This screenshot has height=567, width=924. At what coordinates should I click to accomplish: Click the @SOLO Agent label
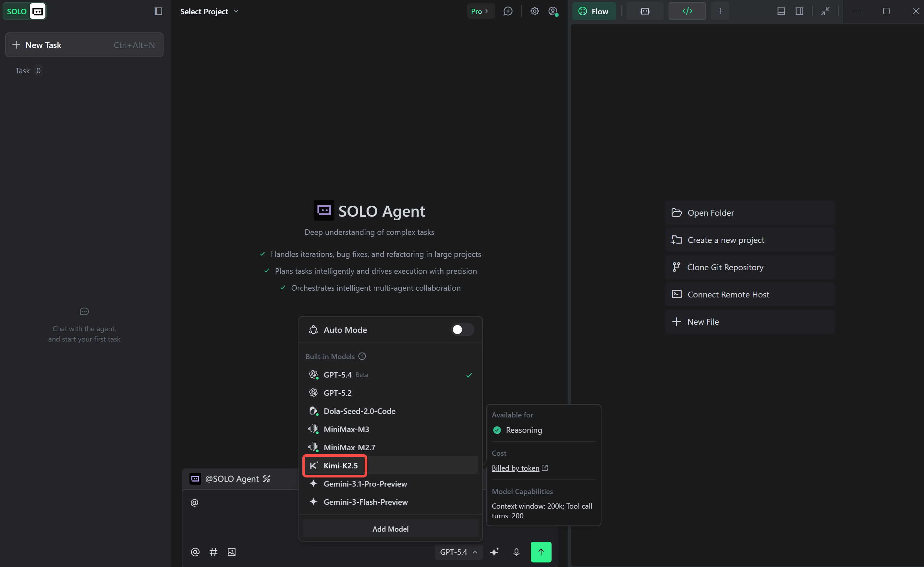click(232, 479)
